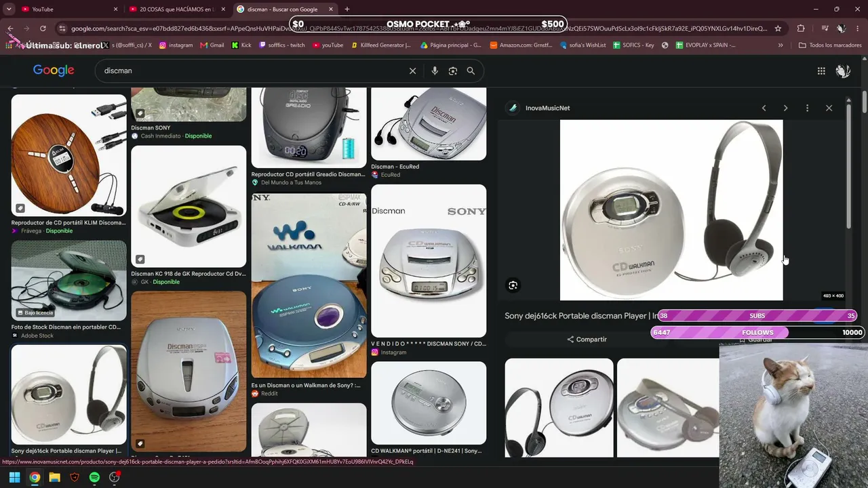Image resolution: width=868 pixels, height=488 pixels.
Task: Open the Windows Start menu
Action: click(14, 477)
